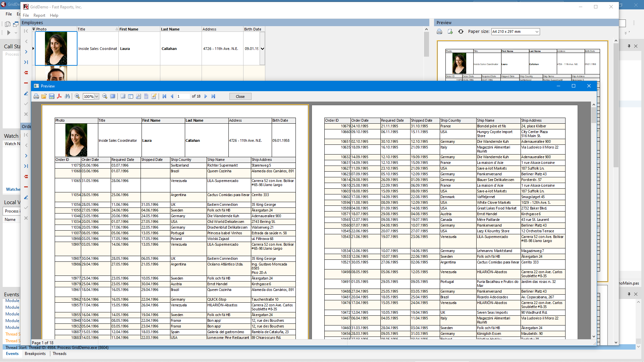Toggle thumbnails panel
The width and height of the screenshot is (644, 362).
point(130,97)
